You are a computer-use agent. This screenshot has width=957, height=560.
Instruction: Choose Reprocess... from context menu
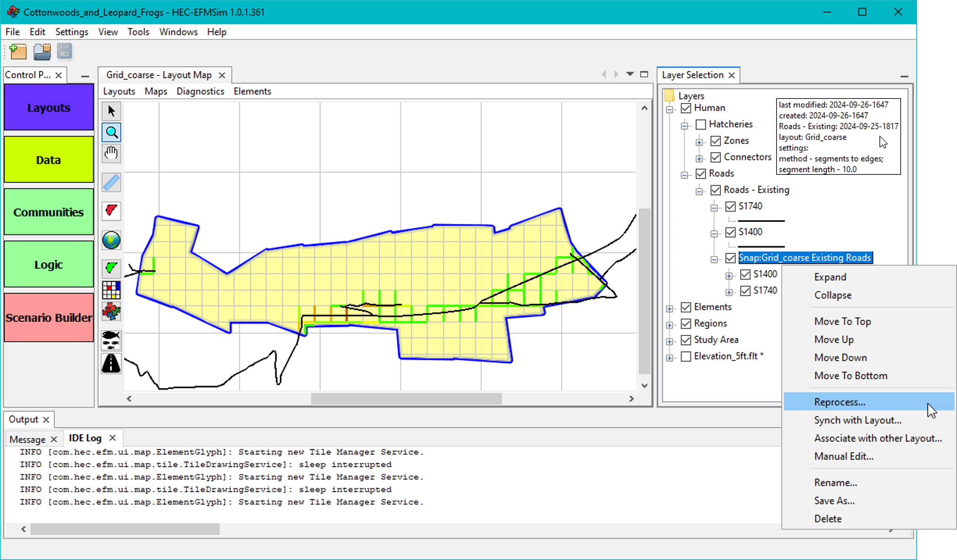pos(840,402)
